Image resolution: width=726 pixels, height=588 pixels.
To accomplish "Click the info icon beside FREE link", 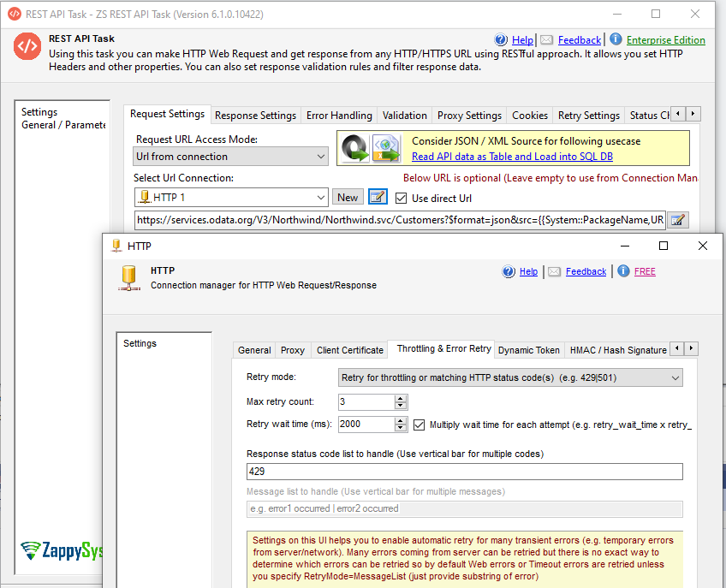I will coord(623,271).
